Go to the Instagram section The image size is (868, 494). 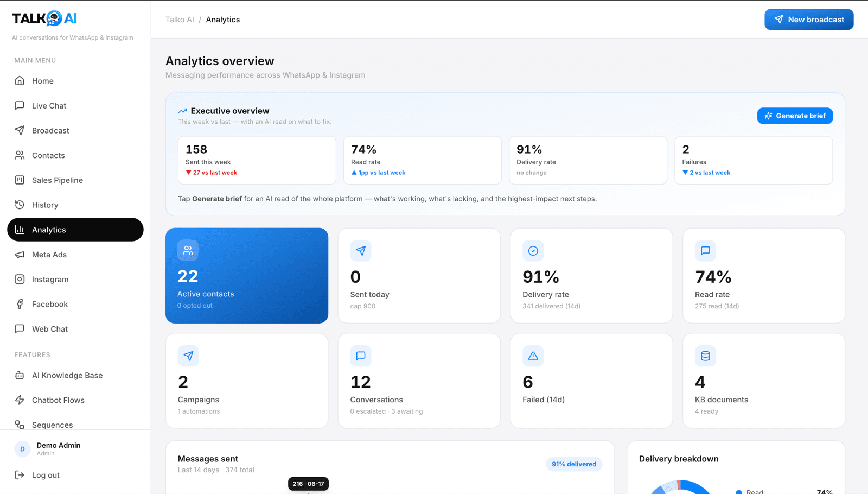pyautogui.click(x=75, y=280)
